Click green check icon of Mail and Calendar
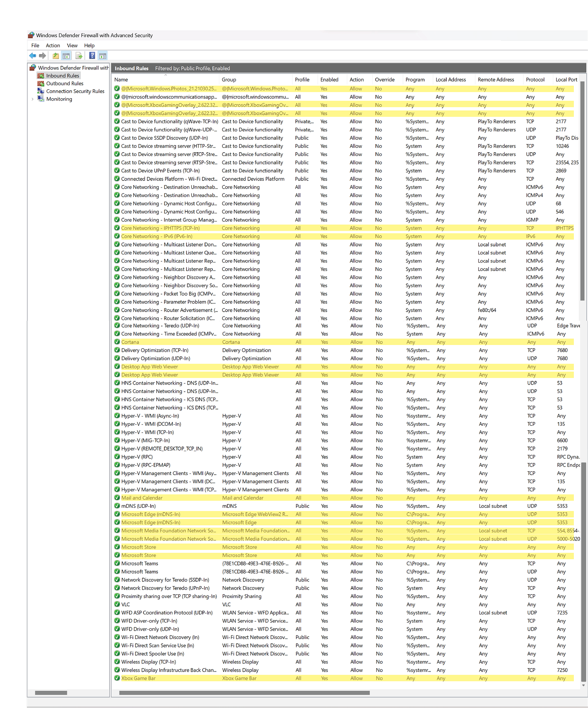 click(x=117, y=498)
